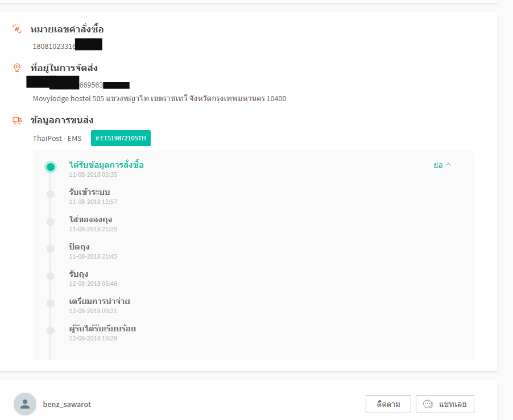Click timestamp 11-08-2018 05:35
Image resolution: width=513 pixels, height=420 pixels.
[x=93, y=174]
